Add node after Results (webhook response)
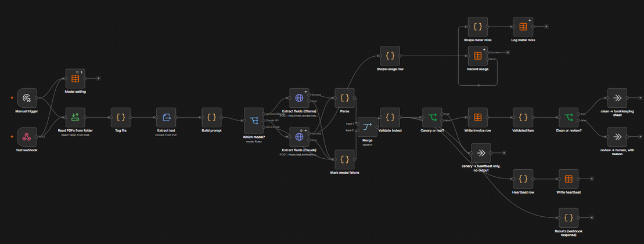This screenshot has width=644, height=244. click(x=592, y=218)
